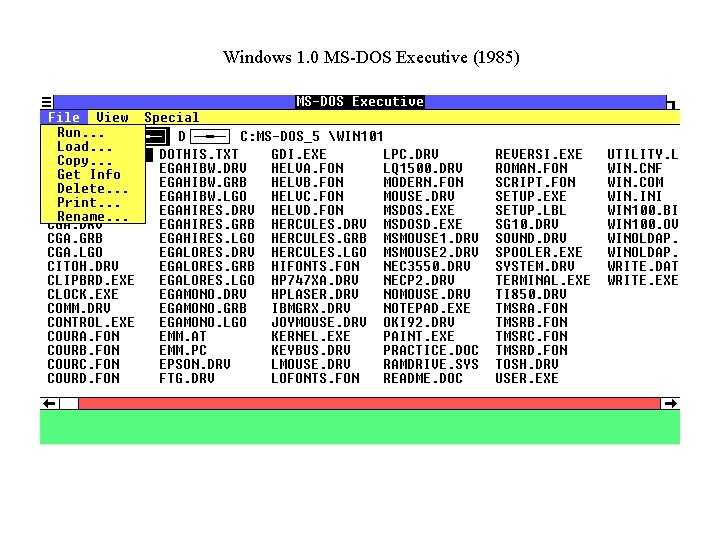Select the file USER.EXE
Screen dimensions: 720x540
click(x=527, y=378)
